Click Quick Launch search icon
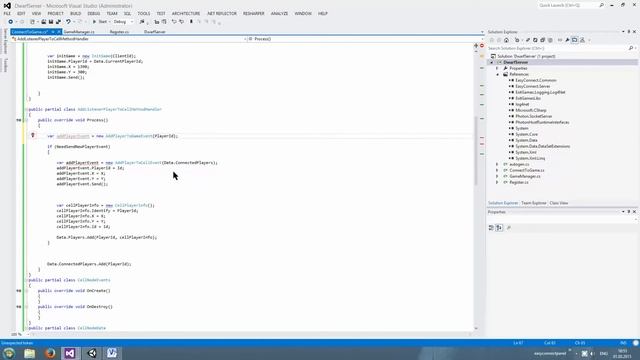640x360 pixels. [601, 5]
